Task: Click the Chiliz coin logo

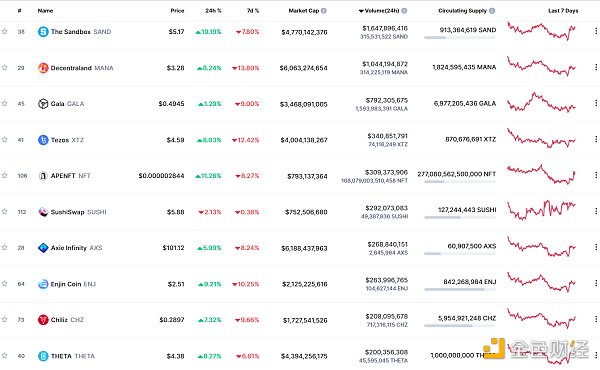Action: pyautogui.click(x=43, y=320)
